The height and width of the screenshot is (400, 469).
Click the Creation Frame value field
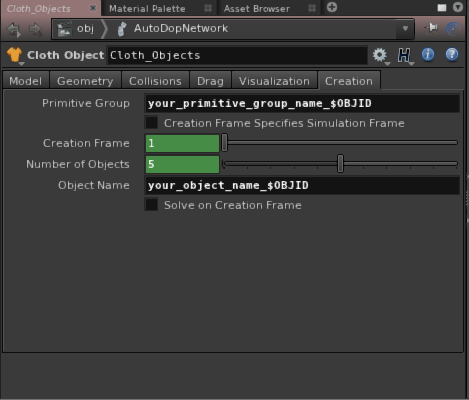click(x=182, y=143)
